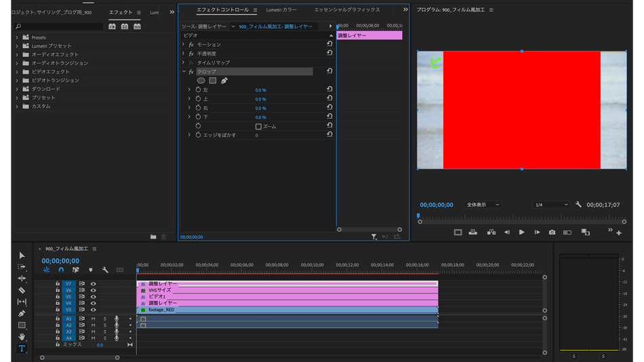644x362 pixels.
Task: Open program monitor settings wrench
Action: pyautogui.click(x=578, y=205)
